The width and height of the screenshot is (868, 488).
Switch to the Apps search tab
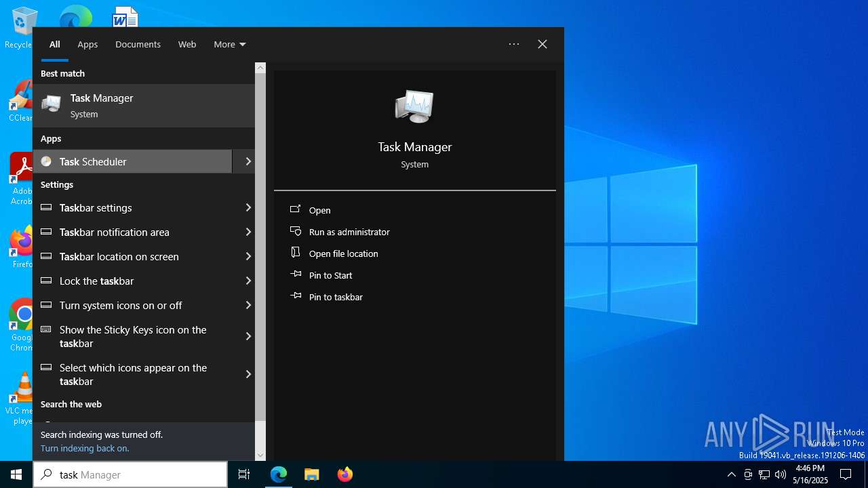tap(87, 44)
